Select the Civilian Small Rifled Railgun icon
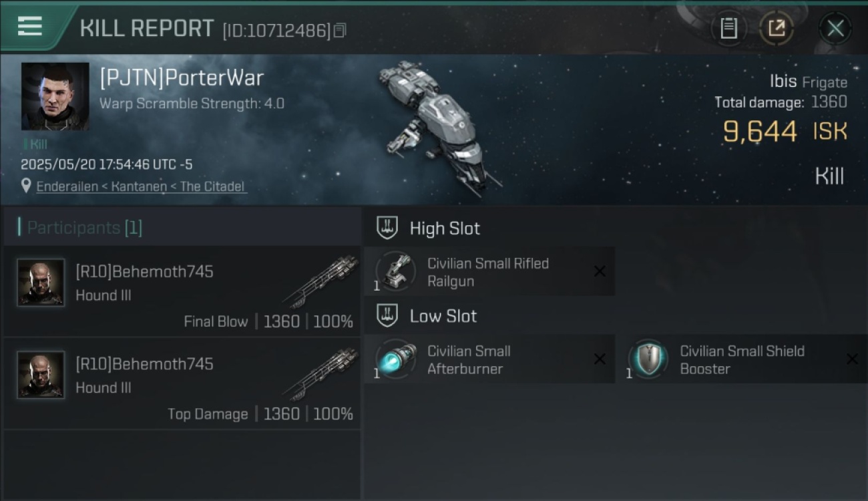The width and height of the screenshot is (868, 501). coord(395,272)
